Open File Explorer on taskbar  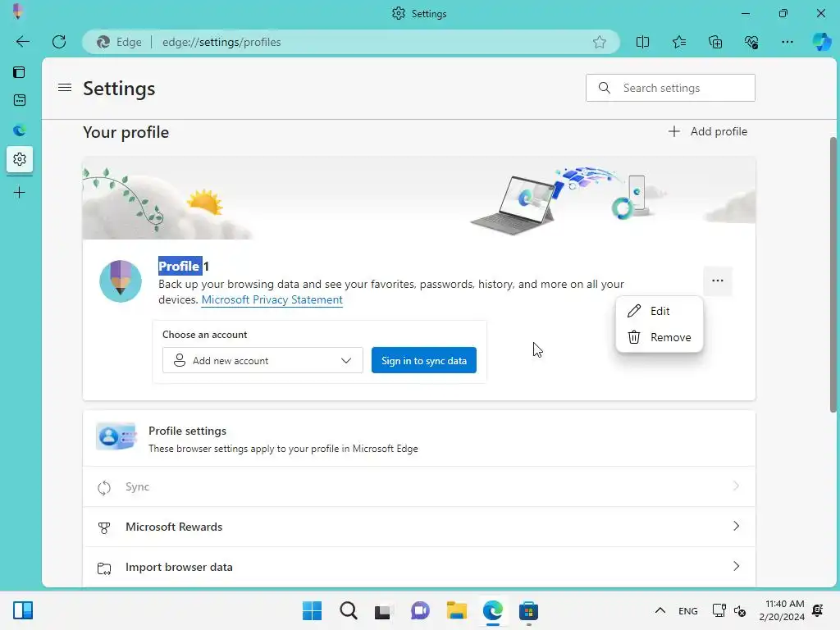coord(456,610)
